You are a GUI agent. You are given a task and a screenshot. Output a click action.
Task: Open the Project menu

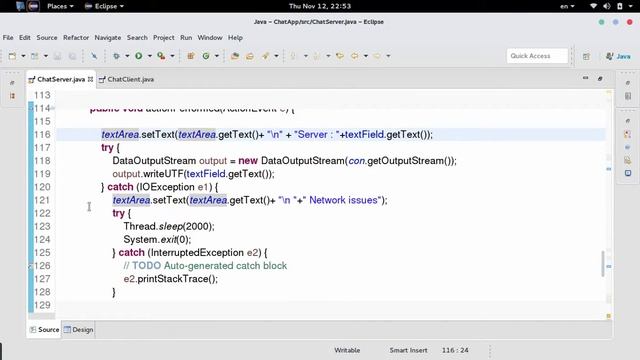point(164,38)
